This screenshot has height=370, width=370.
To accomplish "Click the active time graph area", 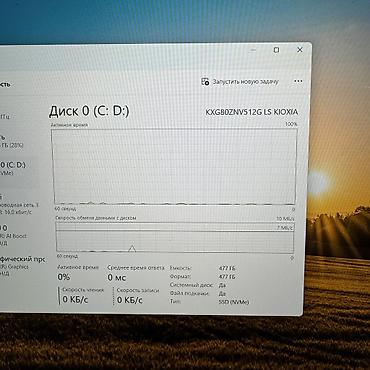I will (174, 166).
